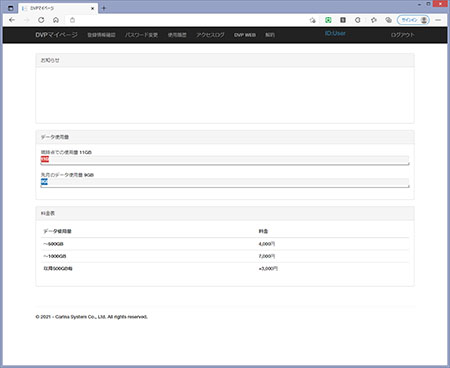This screenshot has width=450, height=368.
Task: Click the ログアウト link
Action: (403, 35)
